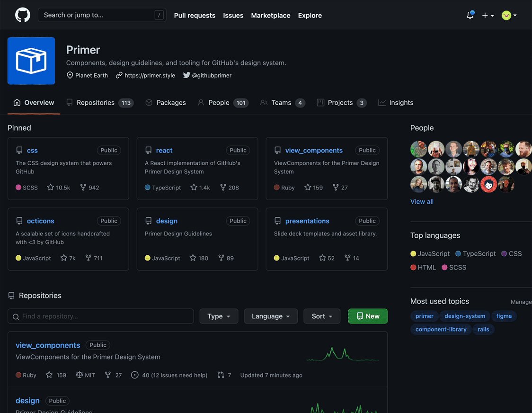Click the Find a repository search field
The image size is (532, 413).
click(100, 316)
